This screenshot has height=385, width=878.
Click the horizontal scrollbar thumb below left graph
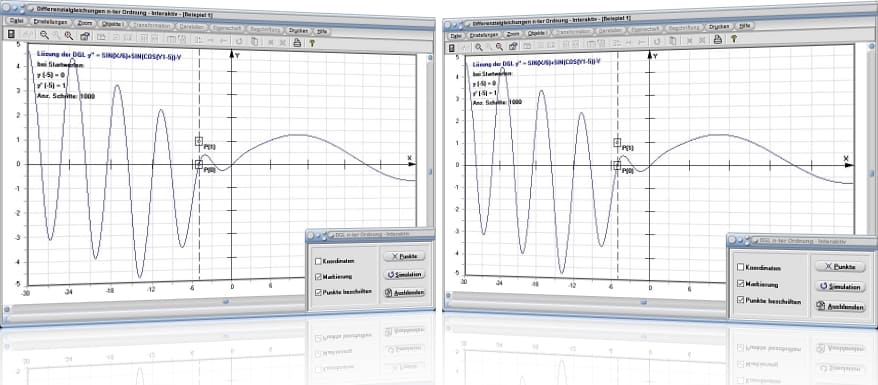click(226, 301)
